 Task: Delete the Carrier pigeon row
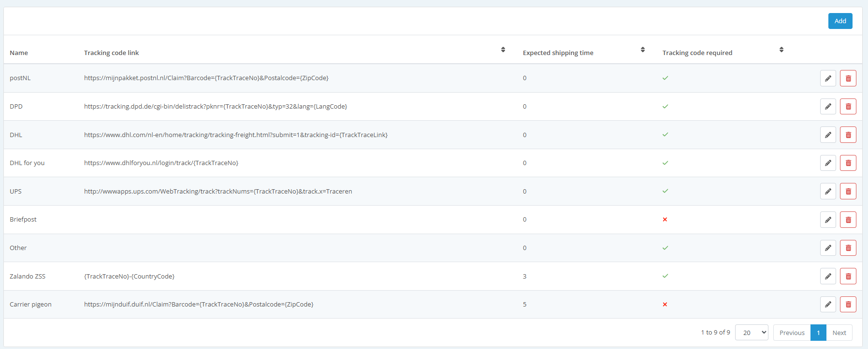point(848,304)
